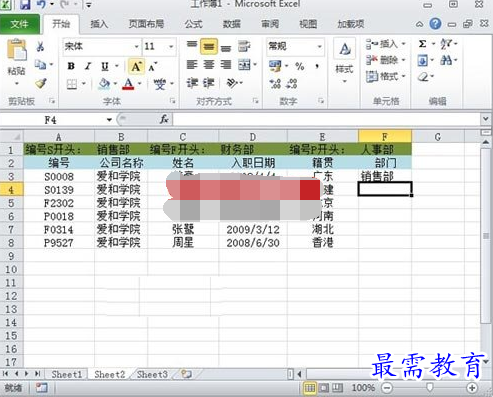Screen dimensions: 493x397
Task: Decrease indent
Action: (x=192, y=83)
